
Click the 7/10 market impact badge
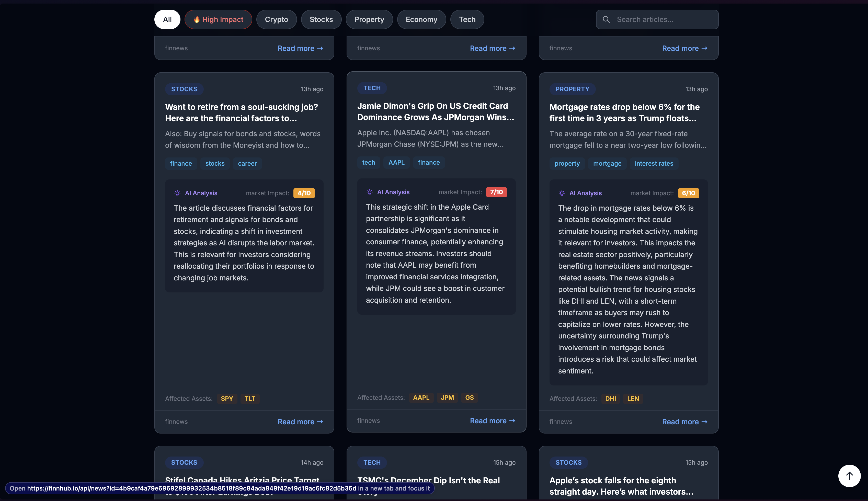pos(496,192)
